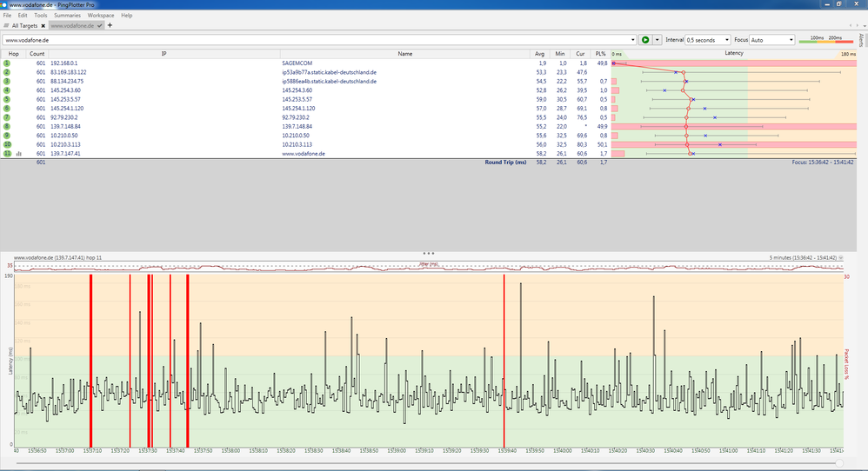Click the 180 ms graph scale marker
This screenshot has height=471, width=868.
848,54
